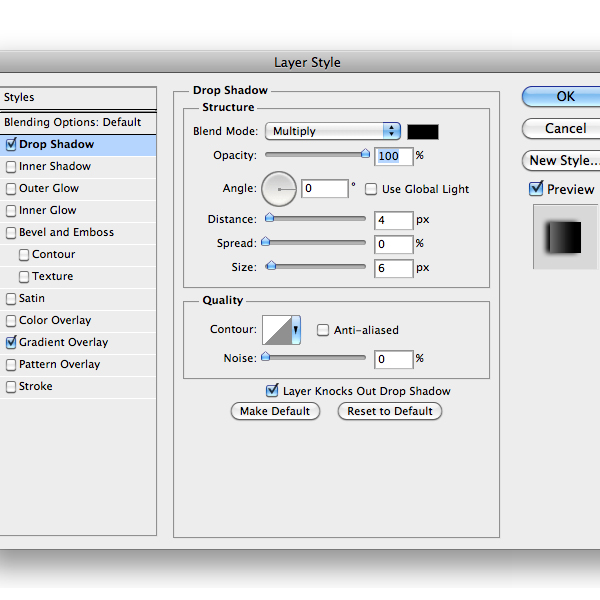Uncheck the Drop Shadow checkbox
Image resolution: width=600 pixels, height=600 pixels.
(11, 144)
